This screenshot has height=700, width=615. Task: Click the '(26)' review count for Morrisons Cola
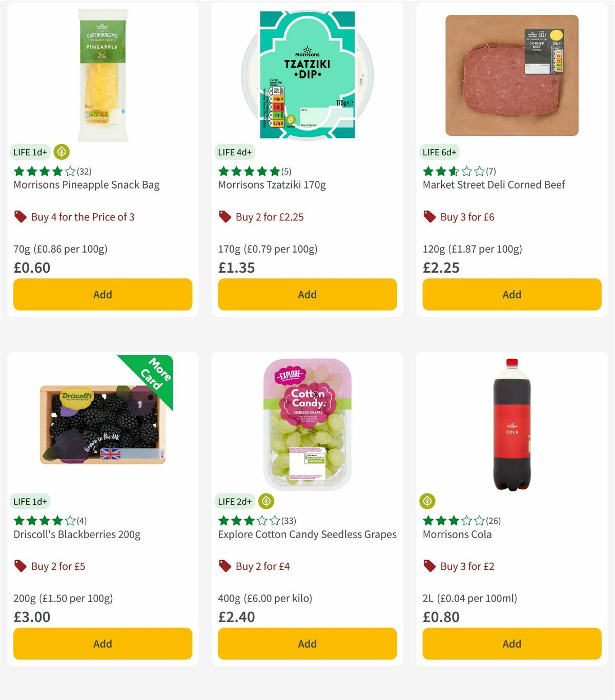point(494,521)
